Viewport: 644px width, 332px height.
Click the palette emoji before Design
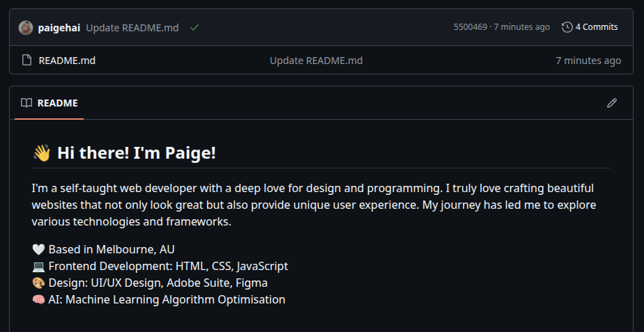point(38,283)
